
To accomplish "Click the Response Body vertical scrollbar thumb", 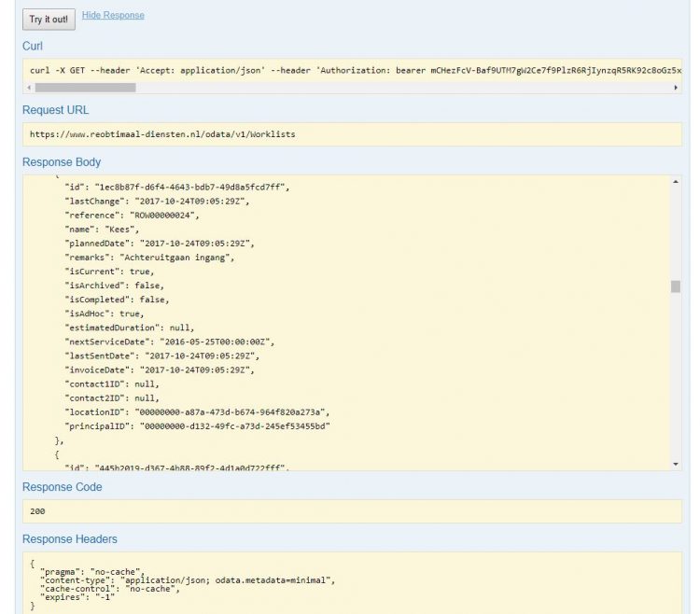I will tap(676, 286).
